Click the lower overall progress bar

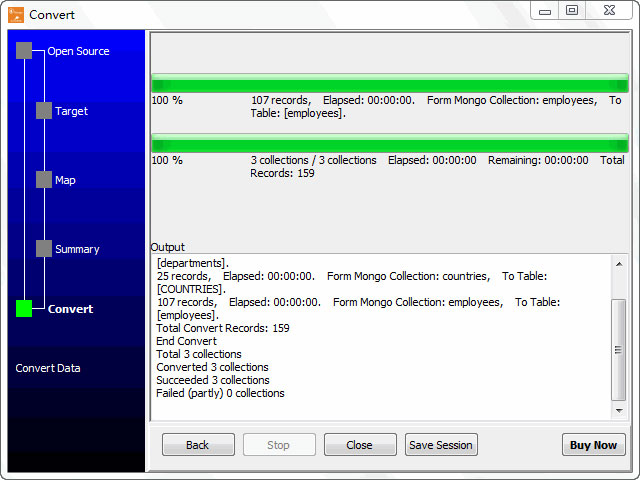point(390,143)
